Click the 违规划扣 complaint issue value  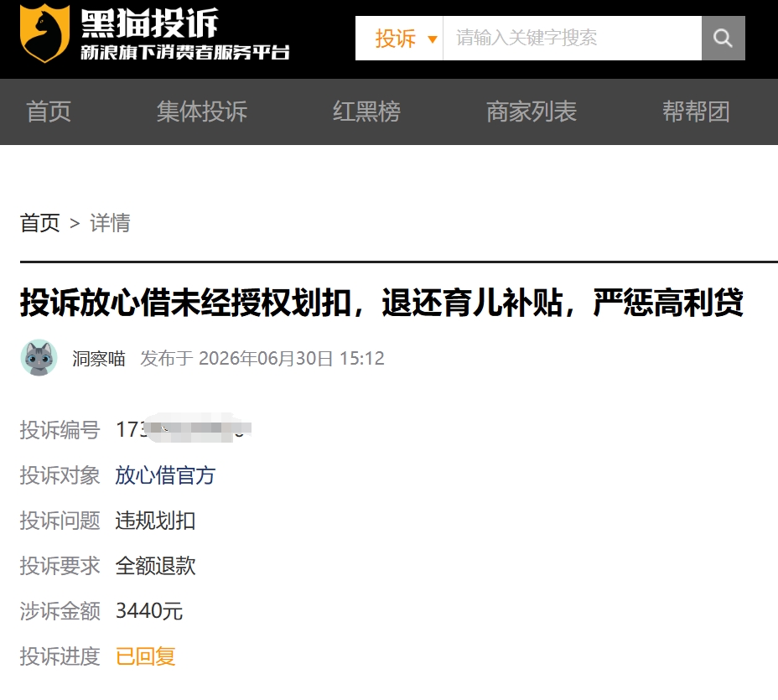click(155, 521)
